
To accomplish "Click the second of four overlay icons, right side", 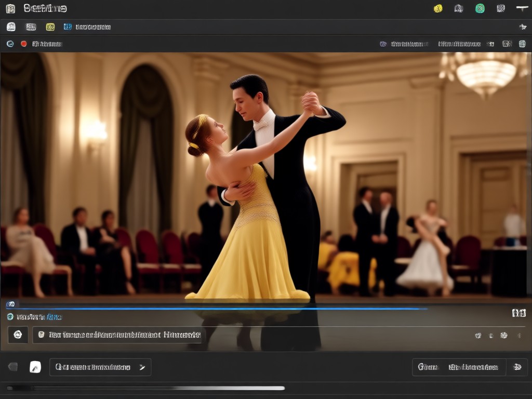I will [491, 336].
